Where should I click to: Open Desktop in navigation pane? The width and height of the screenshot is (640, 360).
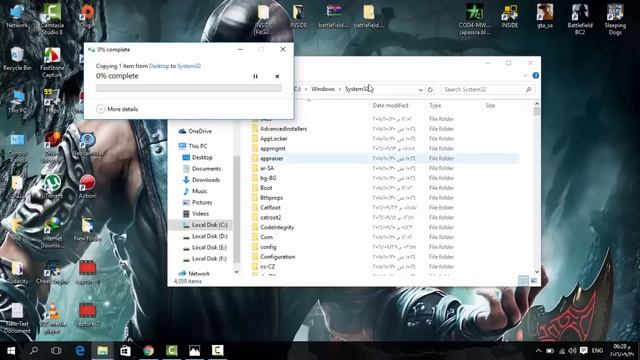click(202, 157)
